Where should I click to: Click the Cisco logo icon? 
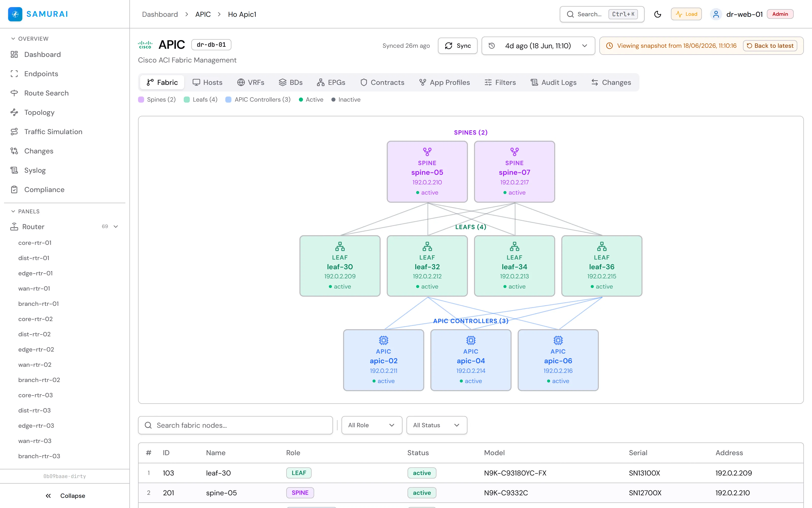click(145, 45)
